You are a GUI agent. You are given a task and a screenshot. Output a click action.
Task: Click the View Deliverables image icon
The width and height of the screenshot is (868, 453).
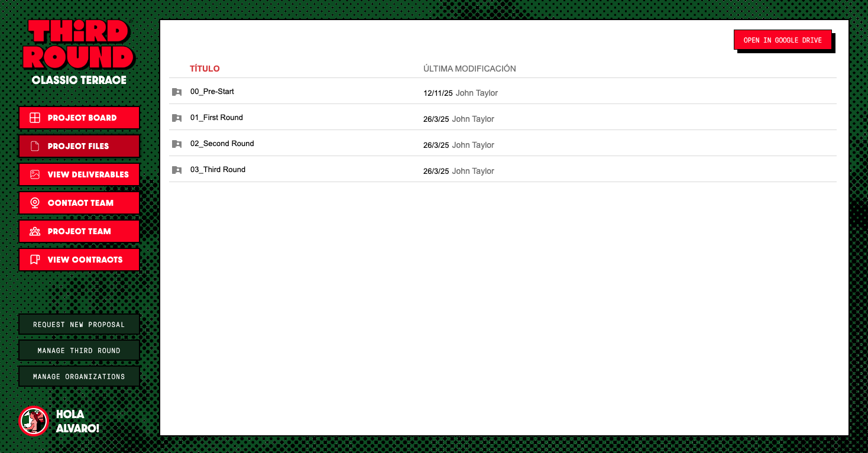35,174
